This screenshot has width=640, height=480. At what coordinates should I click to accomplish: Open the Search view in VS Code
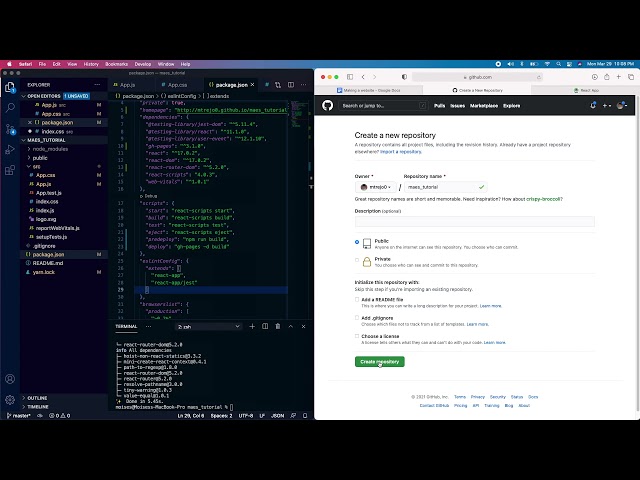coord(10,108)
